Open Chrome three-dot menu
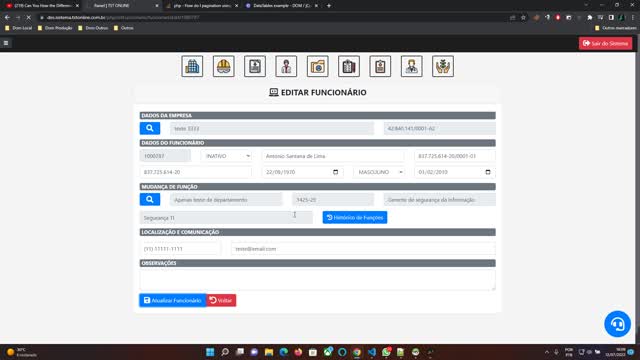 pos(633,18)
